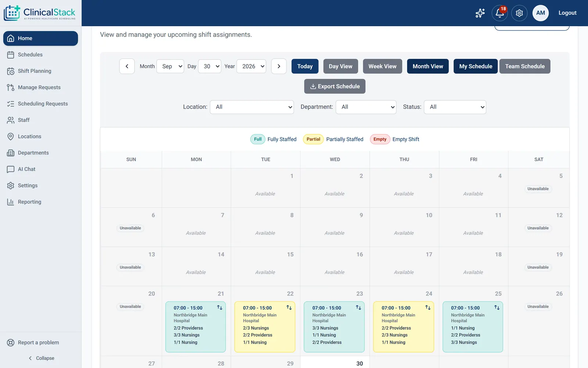Viewport: 588px width, 368px height.
Task: Click the Empty legend badge
Action: [x=380, y=139]
